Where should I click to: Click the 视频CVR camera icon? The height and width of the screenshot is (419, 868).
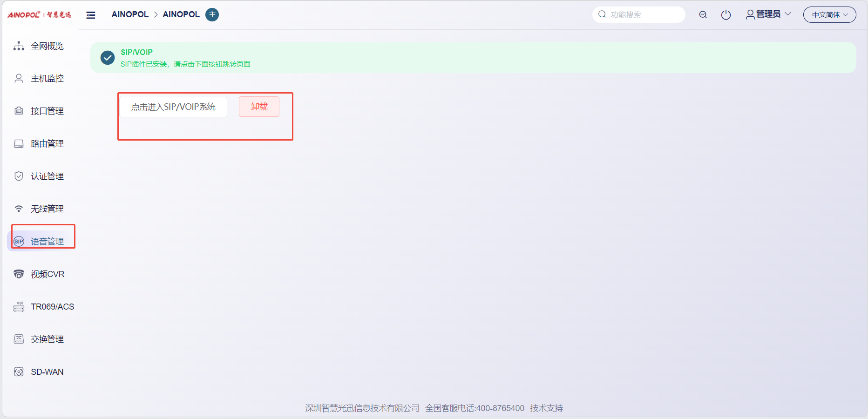(x=19, y=274)
